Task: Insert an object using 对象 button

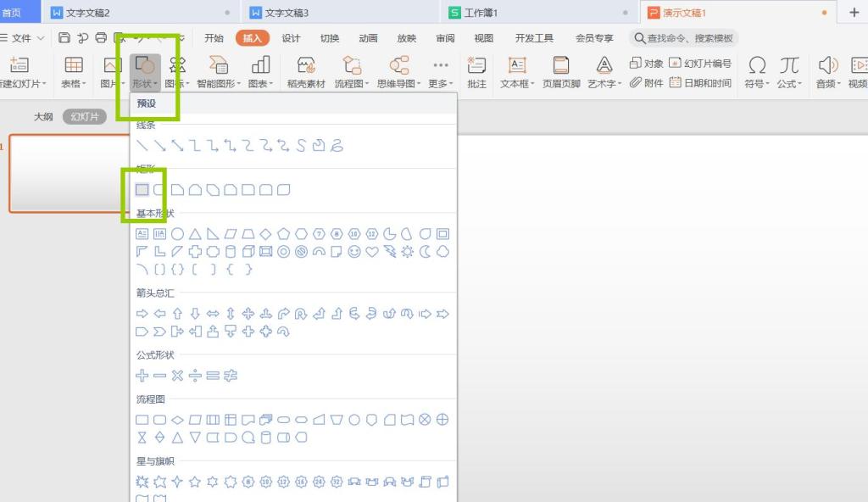Action: tap(647, 62)
